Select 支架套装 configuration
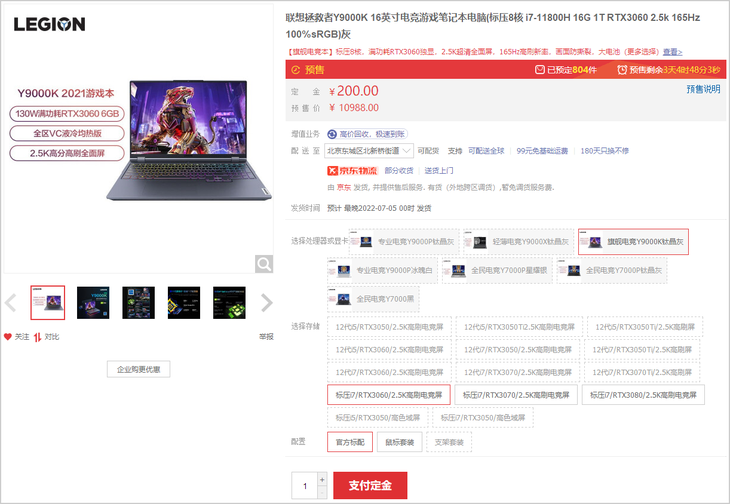730x504 pixels. point(449,442)
